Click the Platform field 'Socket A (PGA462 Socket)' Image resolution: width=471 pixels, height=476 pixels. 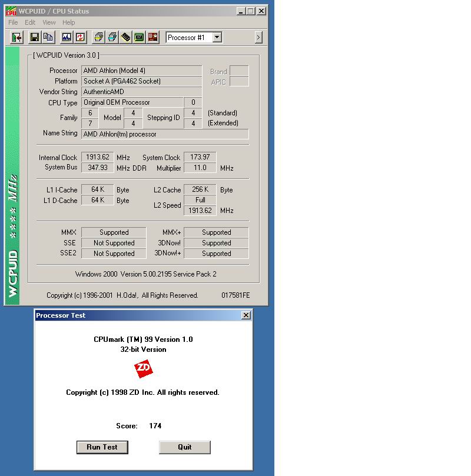pyautogui.click(x=141, y=81)
